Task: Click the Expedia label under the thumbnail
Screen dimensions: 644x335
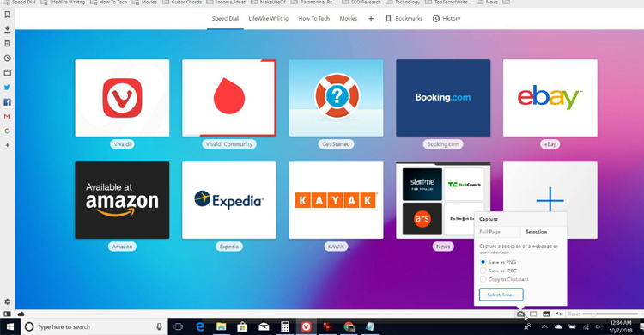Action: [x=229, y=247]
